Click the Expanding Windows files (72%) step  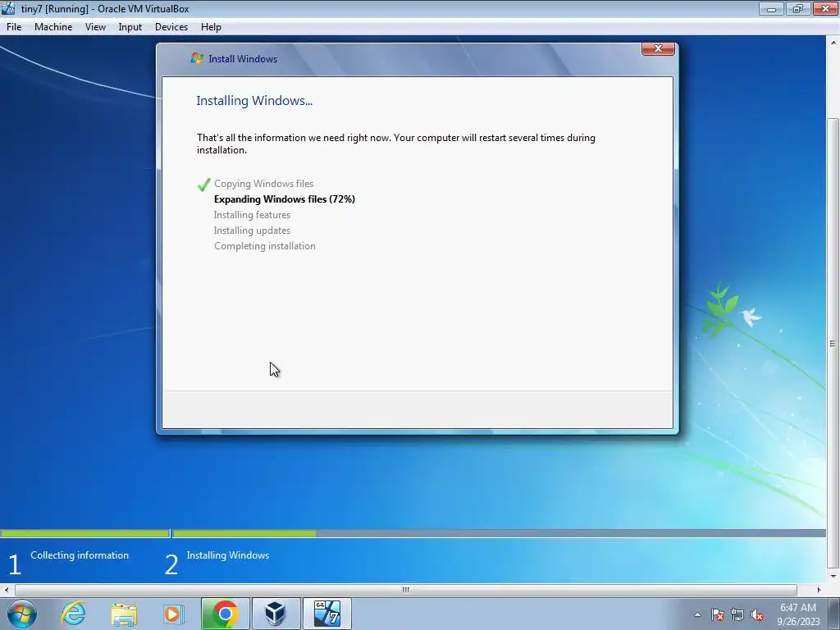(285, 199)
